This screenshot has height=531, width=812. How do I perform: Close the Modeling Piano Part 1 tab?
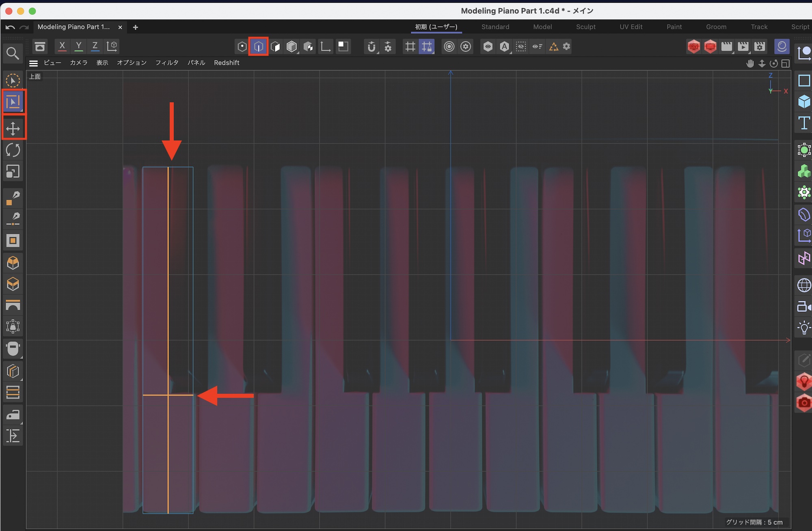(x=120, y=27)
